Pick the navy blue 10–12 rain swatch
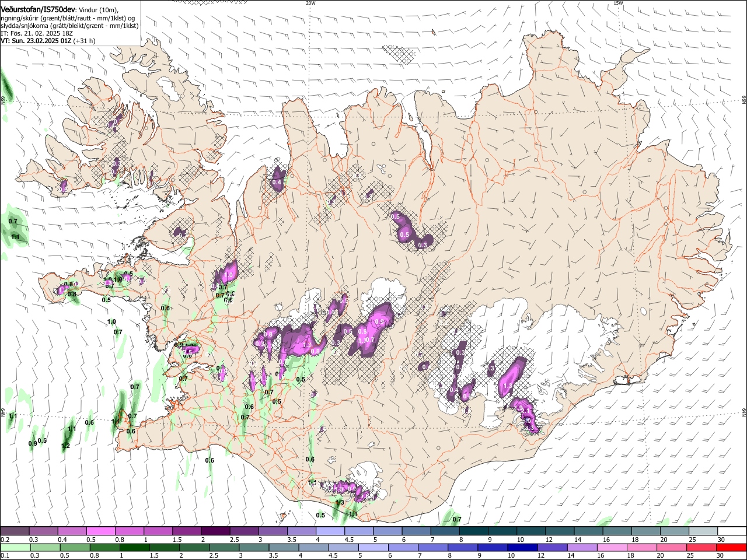Image resolution: width=747 pixels, height=560 pixels. click(x=522, y=547)
